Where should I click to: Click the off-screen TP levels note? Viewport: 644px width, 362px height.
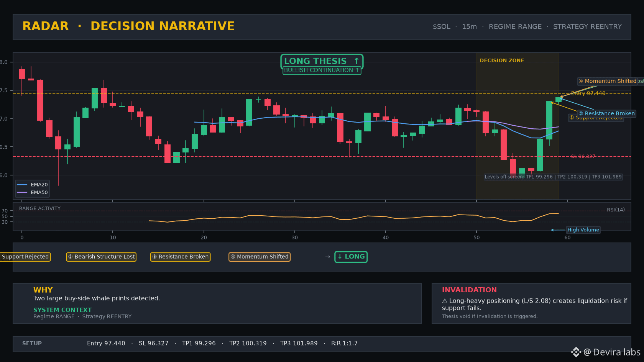click(553, 177)
